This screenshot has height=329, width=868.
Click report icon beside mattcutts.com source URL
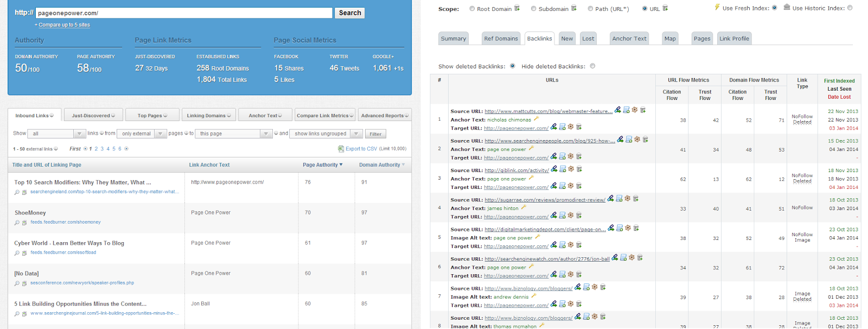[627, 110]
